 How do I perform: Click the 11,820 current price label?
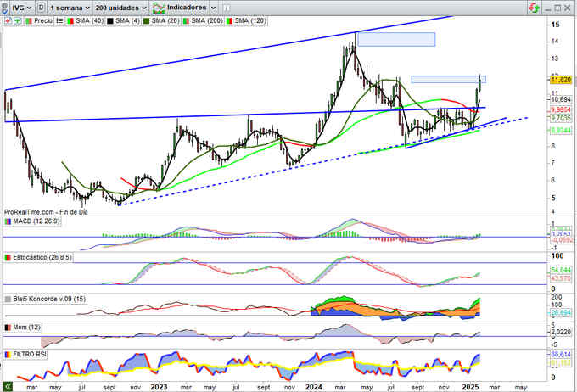562,80
